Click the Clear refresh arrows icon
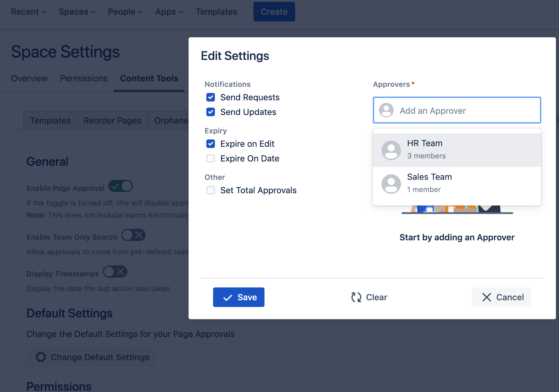Screen dimensions: 559x392 pos(356,297)
